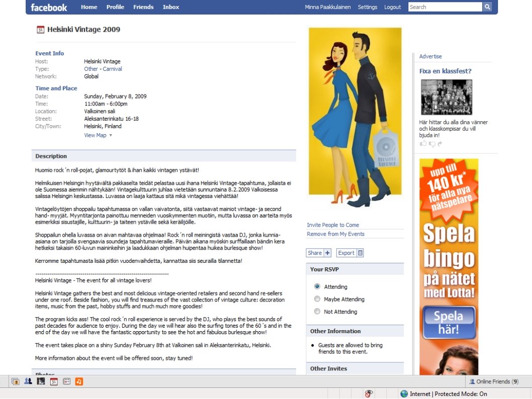
Task: Open Settings in the top bar
Action: [x=368, y=7]
